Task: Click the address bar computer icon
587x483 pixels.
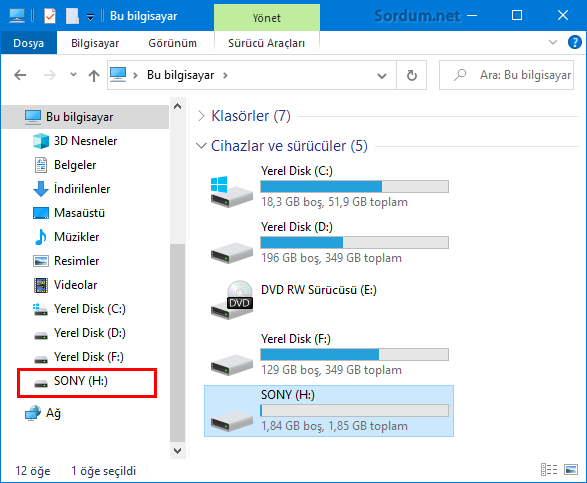Action: 118,75
